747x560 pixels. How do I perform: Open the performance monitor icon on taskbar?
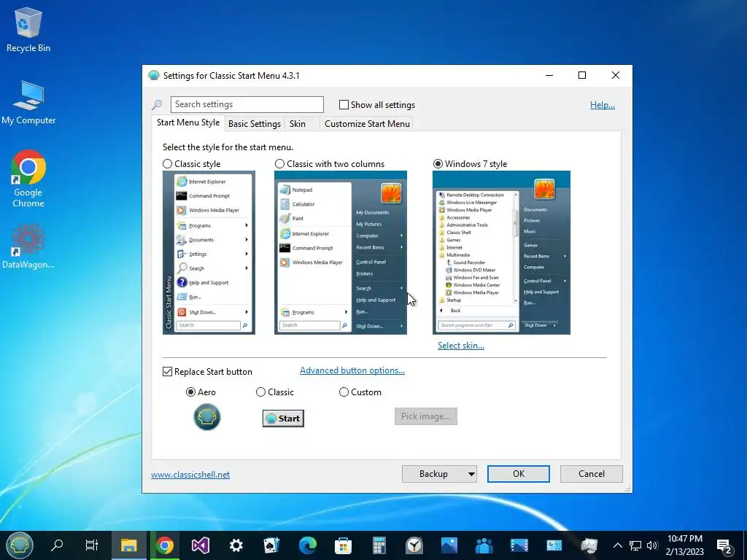(589, 545)
